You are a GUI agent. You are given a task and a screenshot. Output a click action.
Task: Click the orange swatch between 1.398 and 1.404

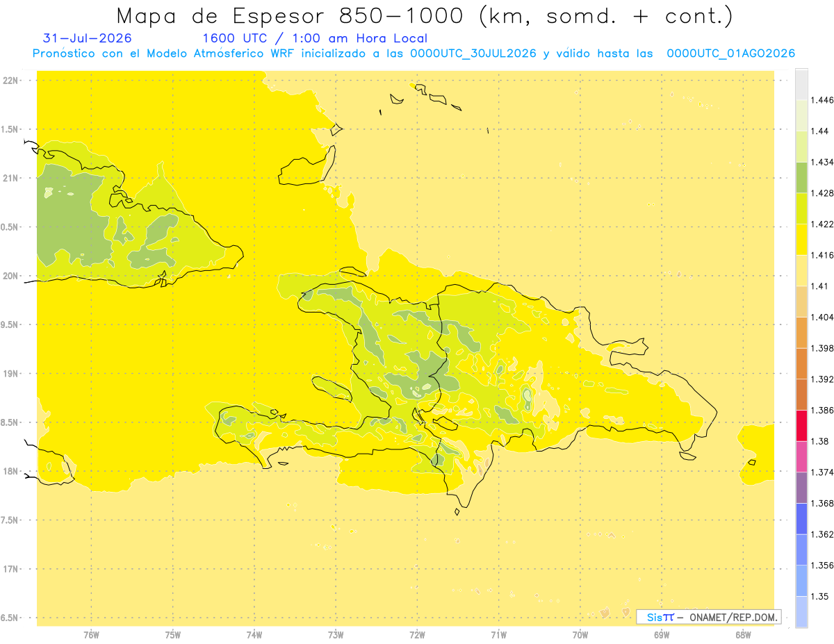(801, 333)
